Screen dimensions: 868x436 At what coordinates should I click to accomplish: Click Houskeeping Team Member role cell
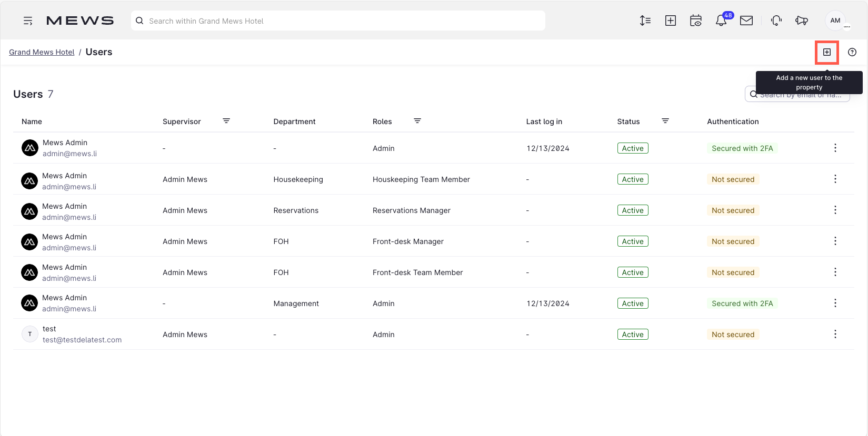[x=421, y=179]
